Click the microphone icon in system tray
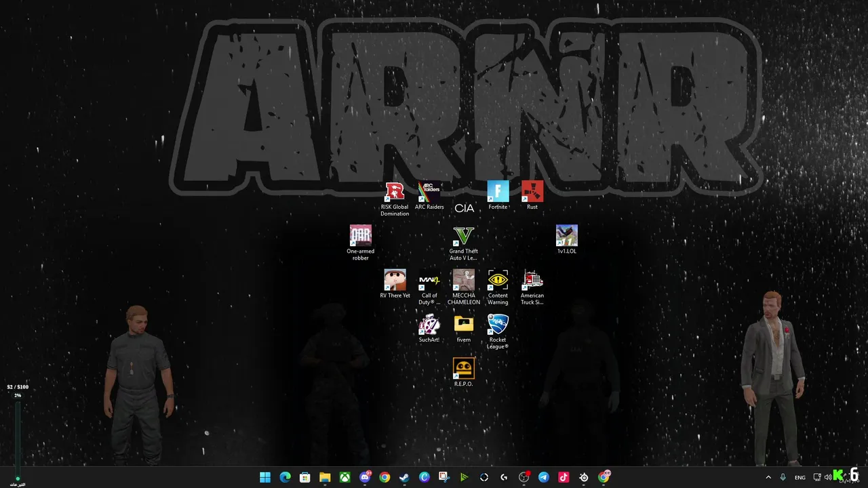 tap(783, 477)
